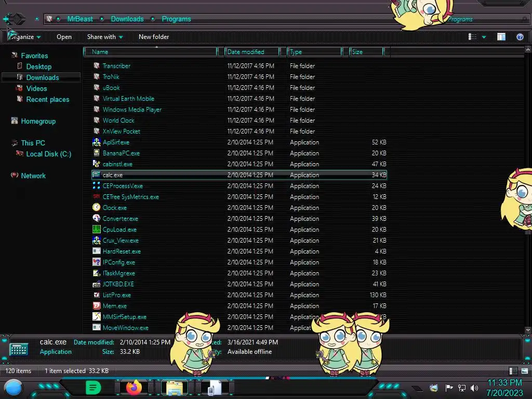Select the World Clock folder

pyautogui.click(x=118, y=120)
